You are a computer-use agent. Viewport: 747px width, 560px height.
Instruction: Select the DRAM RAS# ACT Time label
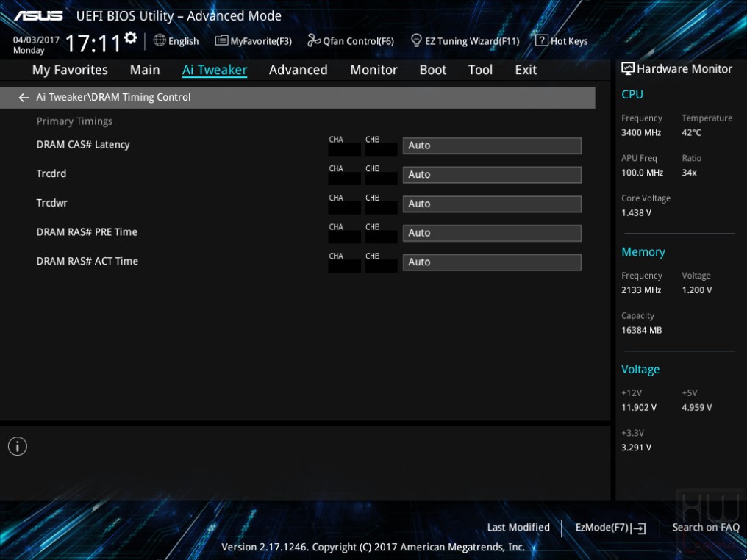click(87, 262)
